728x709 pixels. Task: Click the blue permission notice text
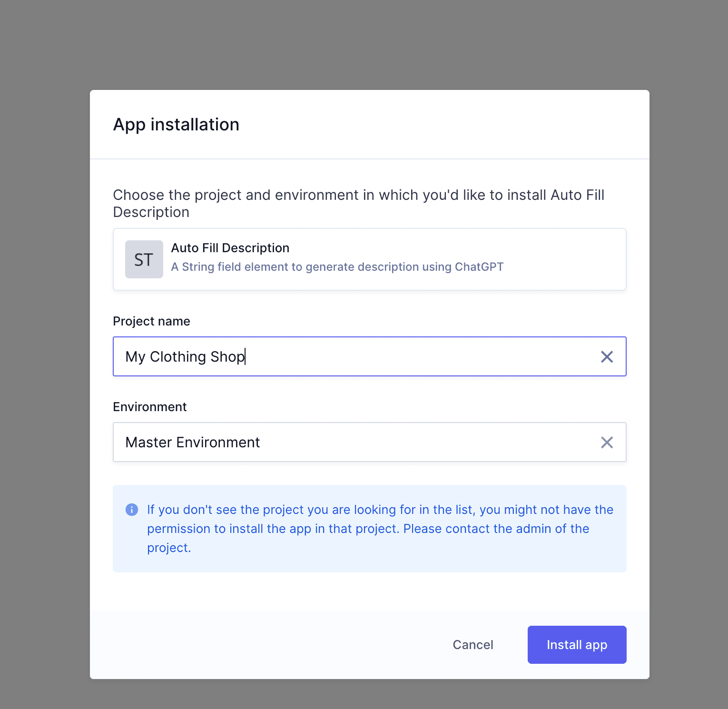click(380, 528)
